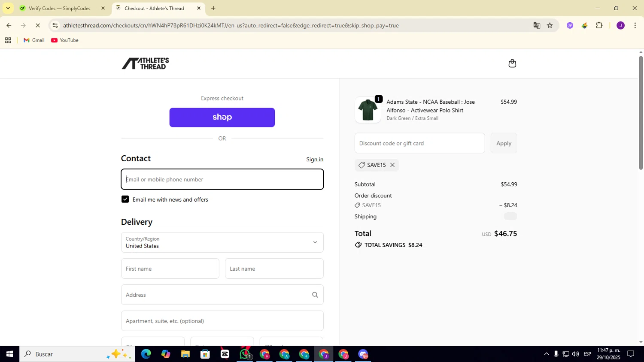Close the Checkout tab
This screenshot has height=362, width=644.
[x=199, y=8]
